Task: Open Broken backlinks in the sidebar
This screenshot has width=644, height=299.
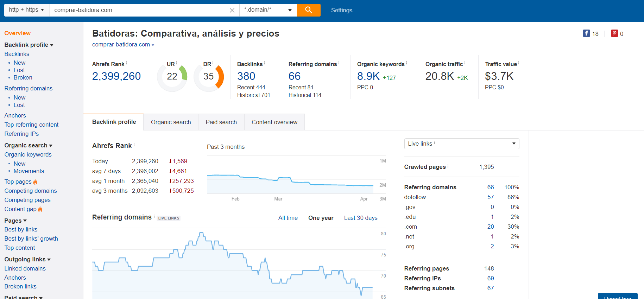Action: [23, 77]
